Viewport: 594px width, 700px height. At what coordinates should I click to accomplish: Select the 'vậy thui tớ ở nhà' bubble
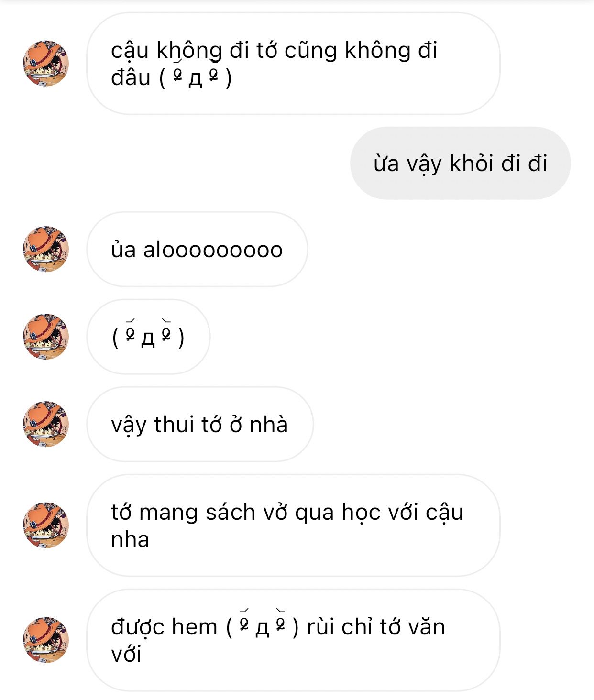pyautogui.click(x=200, y=424)
